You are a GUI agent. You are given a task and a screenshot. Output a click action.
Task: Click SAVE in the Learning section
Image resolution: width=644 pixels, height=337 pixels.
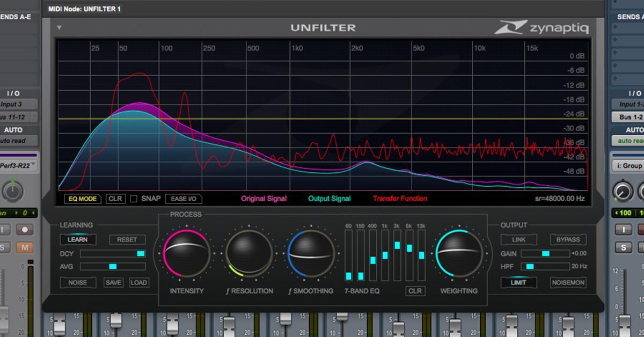click(x=113, y=282)
